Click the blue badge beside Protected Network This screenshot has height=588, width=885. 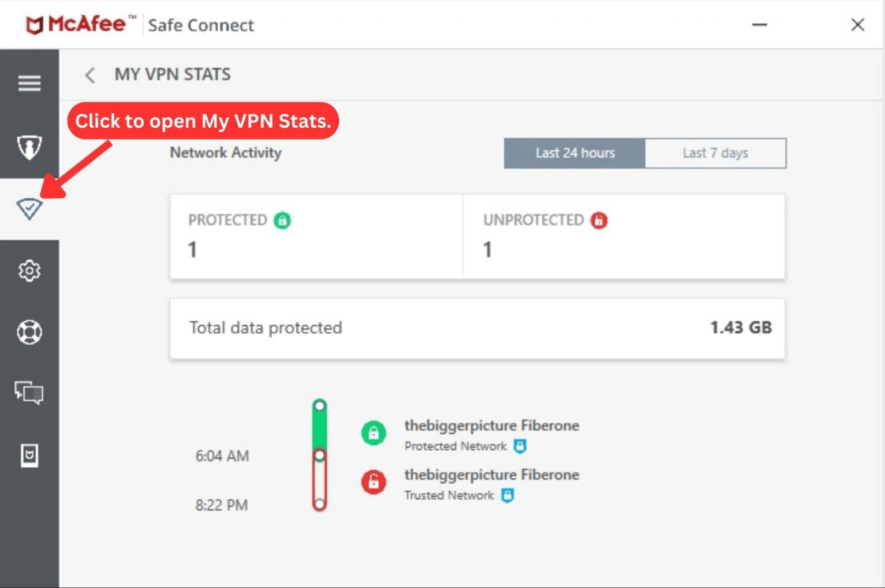520,446
